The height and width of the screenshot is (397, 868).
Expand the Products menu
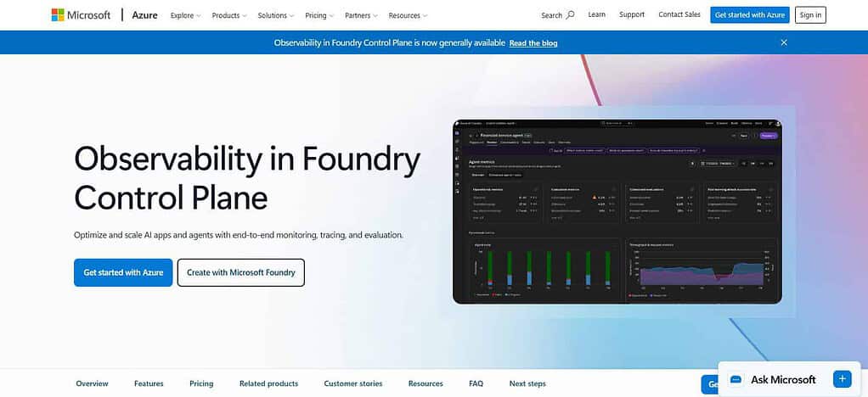pyautogui.click(x=229, y=15)
